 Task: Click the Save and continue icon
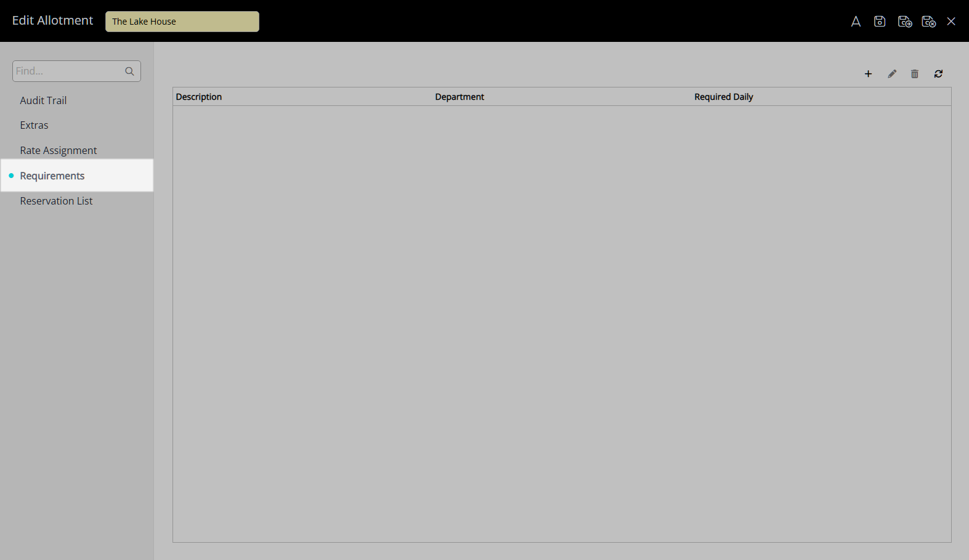tap(905, 22)
